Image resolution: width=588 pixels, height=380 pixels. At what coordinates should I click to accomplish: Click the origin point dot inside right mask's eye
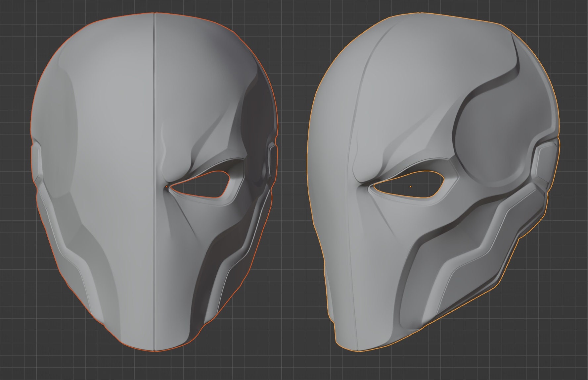pos(410,187)
